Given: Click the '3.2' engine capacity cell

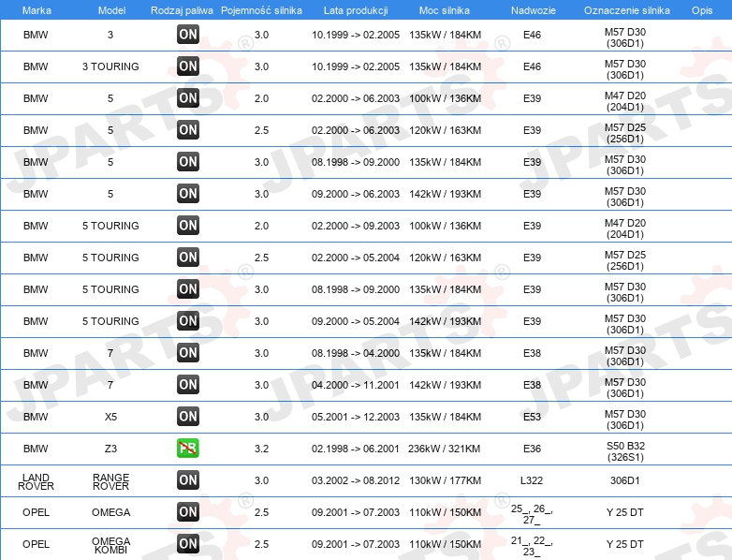Looking at the screenshot, I should click(x=261, y=449).
